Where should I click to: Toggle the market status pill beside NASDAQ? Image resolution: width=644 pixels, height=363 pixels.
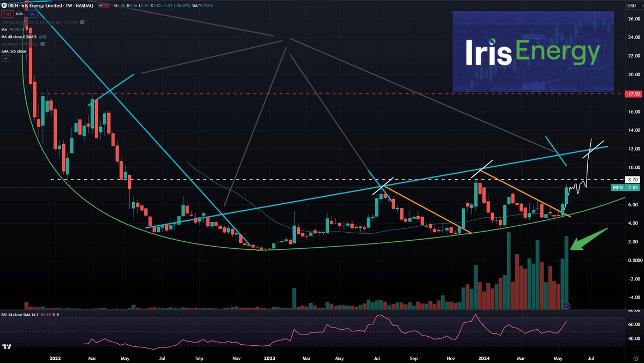click(x=104, y=5)
